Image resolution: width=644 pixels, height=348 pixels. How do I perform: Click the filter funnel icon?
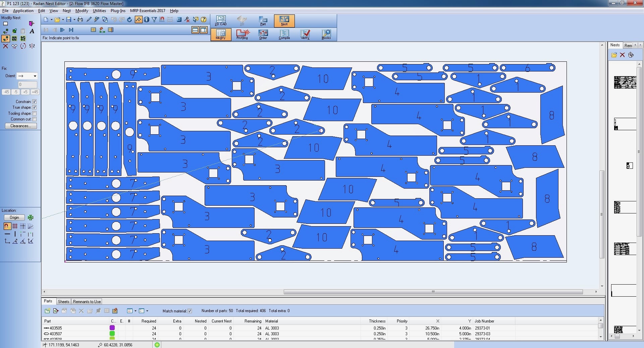[x=154, y=19]
